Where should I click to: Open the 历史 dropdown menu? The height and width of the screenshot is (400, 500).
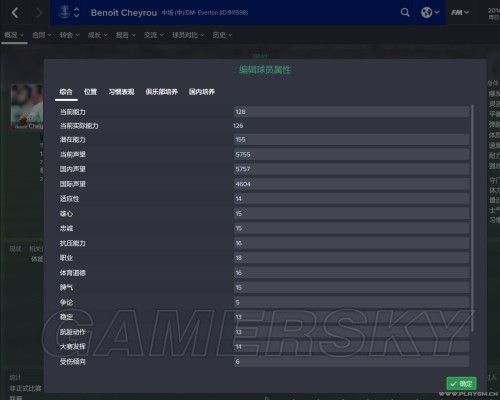point(222,35)
